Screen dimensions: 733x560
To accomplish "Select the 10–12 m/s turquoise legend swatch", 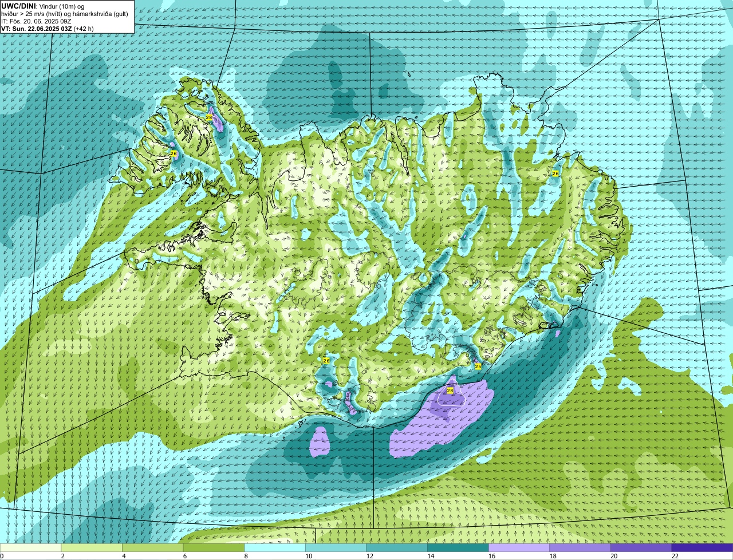I will point(336,547).
